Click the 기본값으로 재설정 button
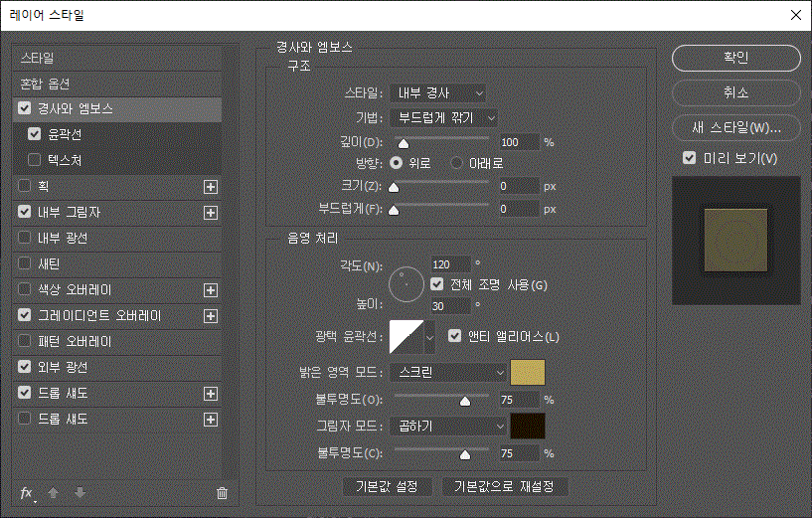 504,486
